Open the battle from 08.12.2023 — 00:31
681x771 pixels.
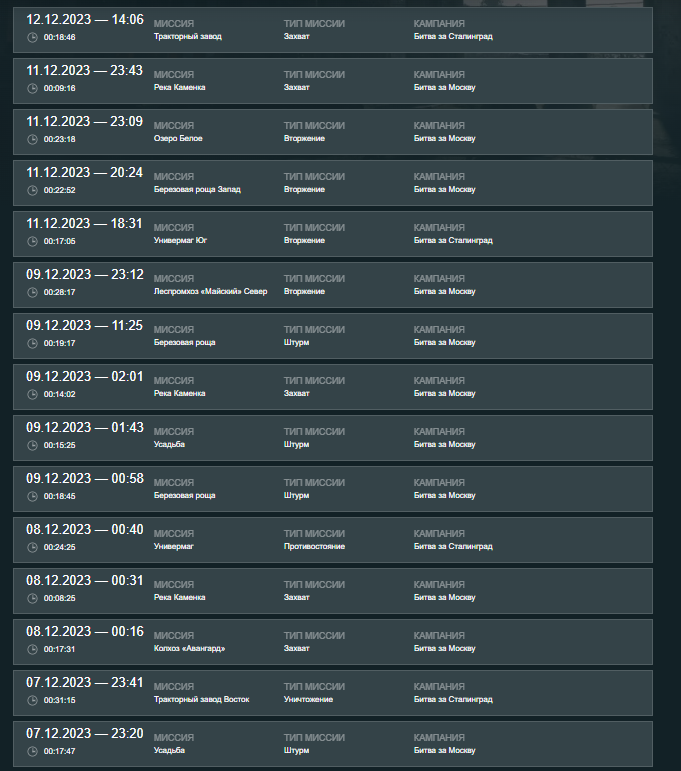[333, 591]
